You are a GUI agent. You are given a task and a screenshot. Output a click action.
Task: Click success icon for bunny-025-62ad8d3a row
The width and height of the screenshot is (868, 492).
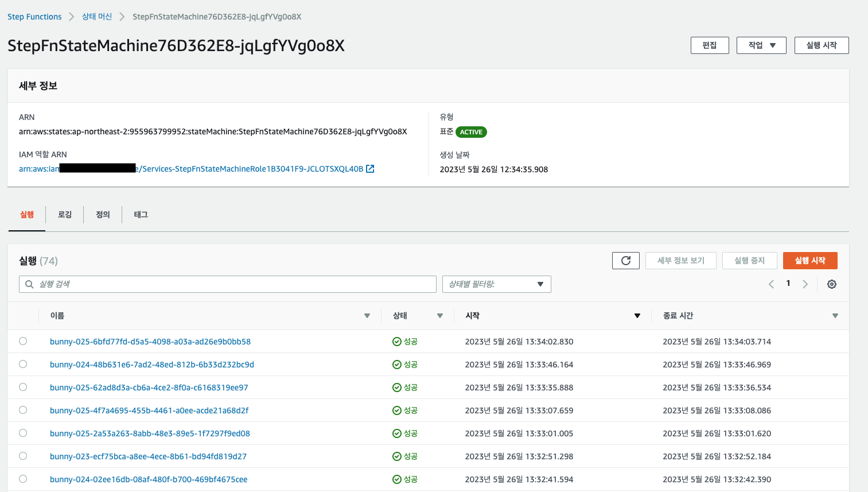[x=396, y=388]
